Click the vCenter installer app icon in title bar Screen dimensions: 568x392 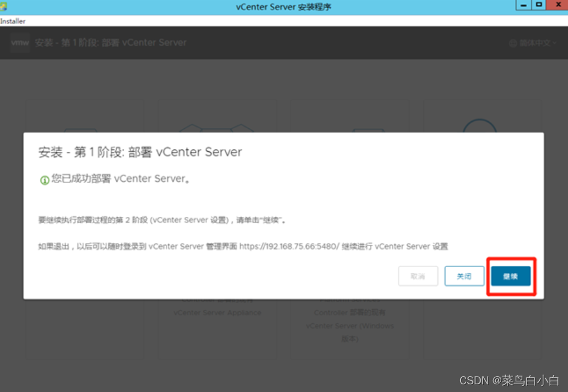pos(4,6)
